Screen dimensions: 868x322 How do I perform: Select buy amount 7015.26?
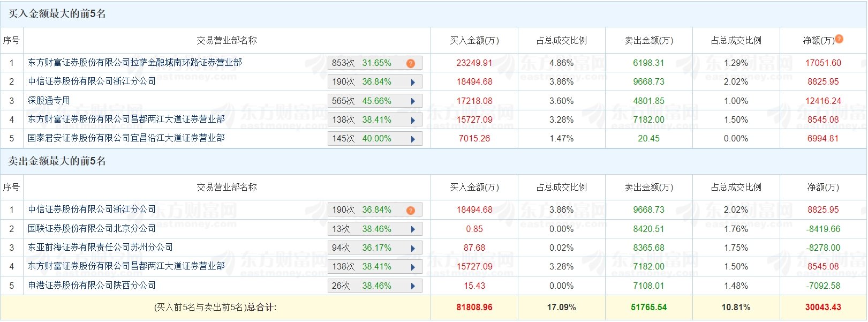click(474, 139)
